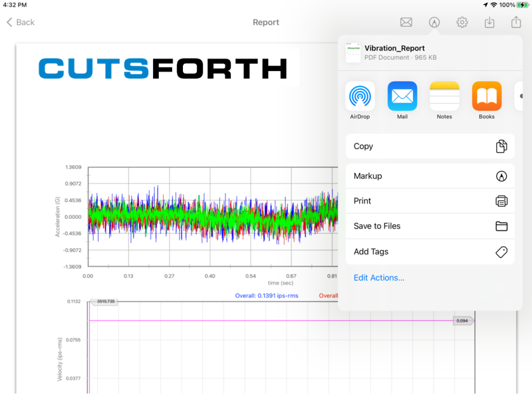This screenshot has width=532, height=399.
Task: Tap the 0.094 amplitude marker
Action: coord(463,321)
